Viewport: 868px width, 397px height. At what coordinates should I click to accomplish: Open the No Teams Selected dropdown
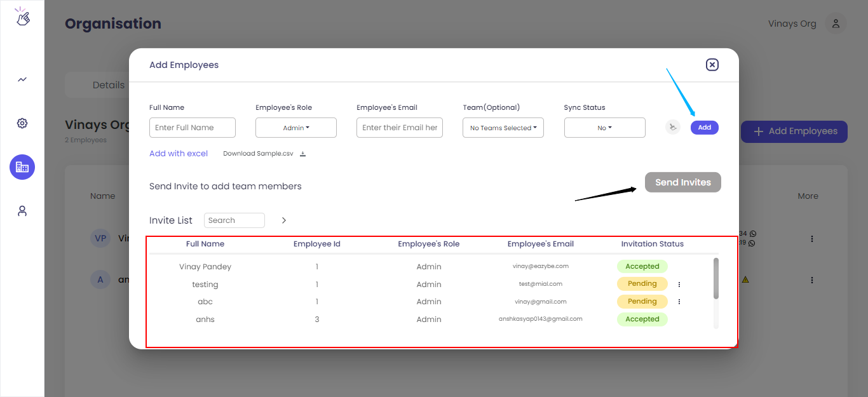coord(503,128)
